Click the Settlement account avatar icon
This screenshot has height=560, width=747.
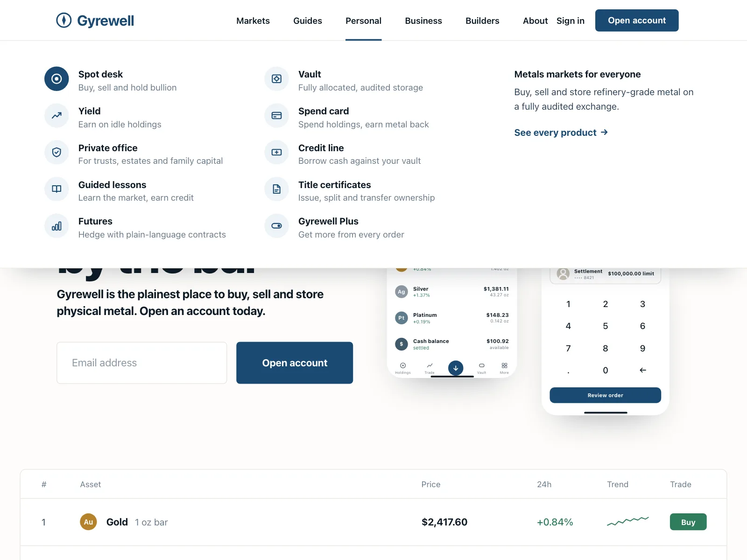564,274
